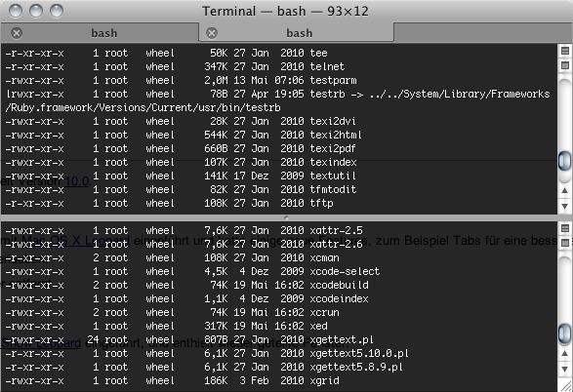Click the window zoom button
The height and width of the screenshot is (392, 573).
[x=57, y=11]
